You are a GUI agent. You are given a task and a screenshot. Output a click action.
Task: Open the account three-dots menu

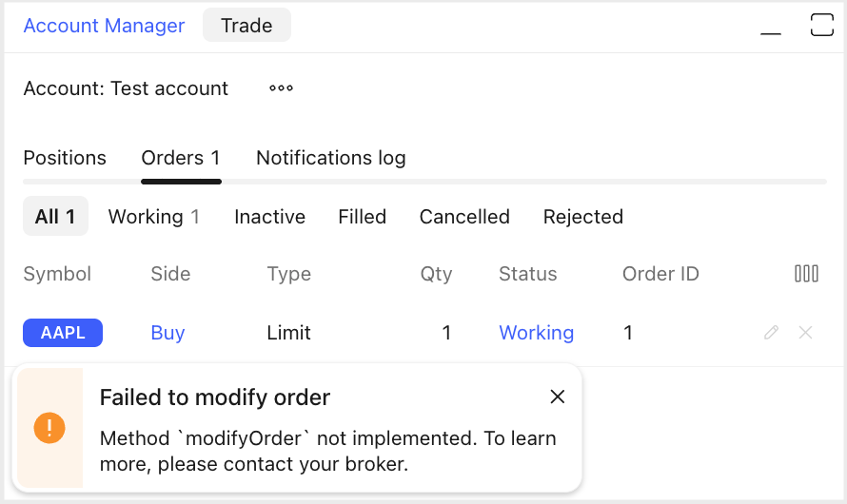(281, 88)
